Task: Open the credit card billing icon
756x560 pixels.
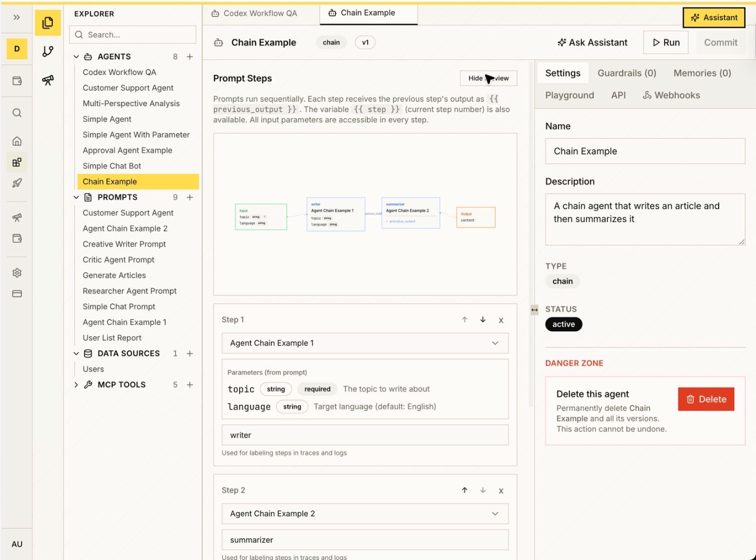Action: pos(17,293)
